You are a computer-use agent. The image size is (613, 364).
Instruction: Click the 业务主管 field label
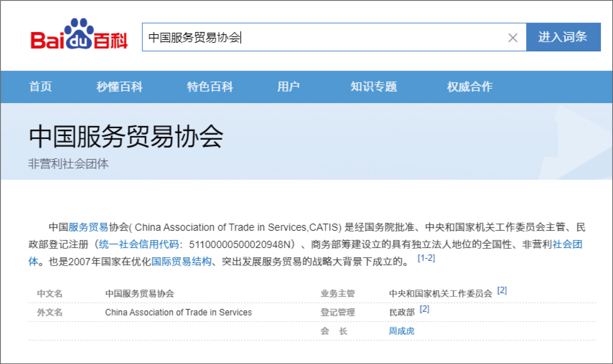338,294
